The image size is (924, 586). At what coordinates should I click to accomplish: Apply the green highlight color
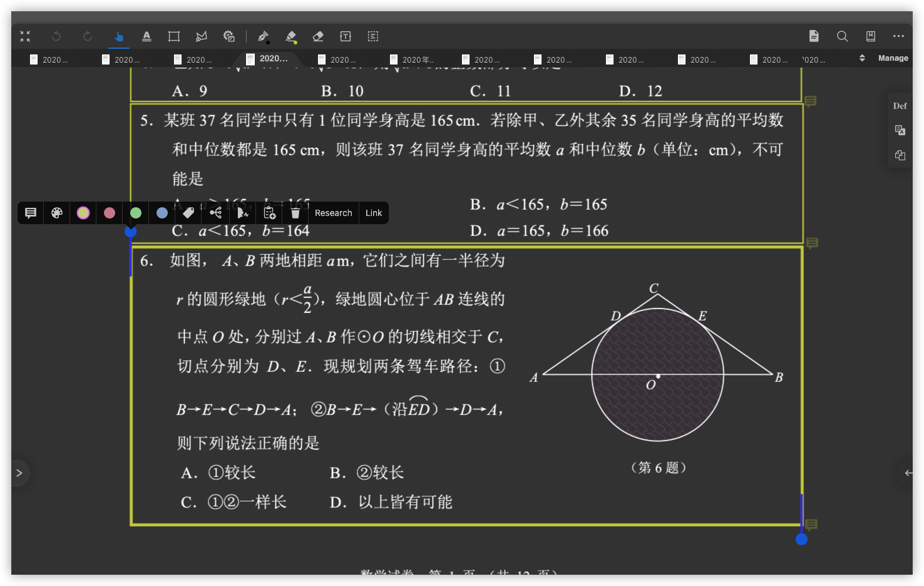click(136, 213)
